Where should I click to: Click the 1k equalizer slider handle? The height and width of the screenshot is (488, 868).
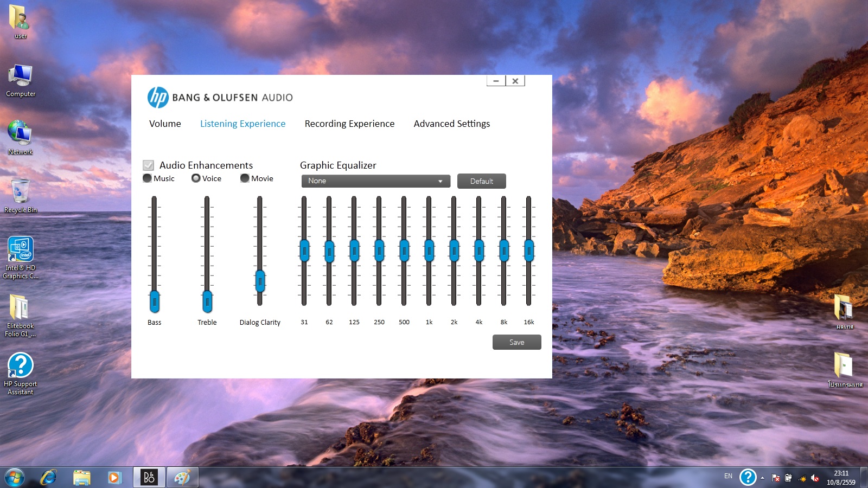(x=429, y=251)
